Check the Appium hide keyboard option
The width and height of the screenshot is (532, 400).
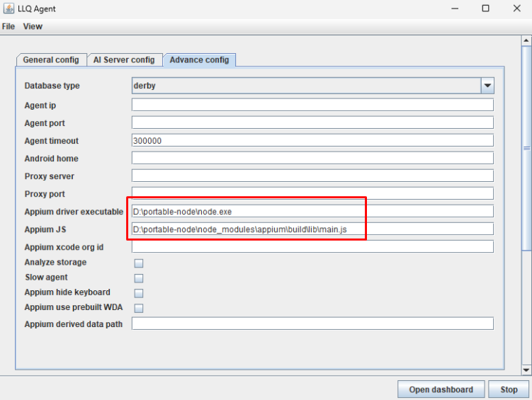[139, 293]
